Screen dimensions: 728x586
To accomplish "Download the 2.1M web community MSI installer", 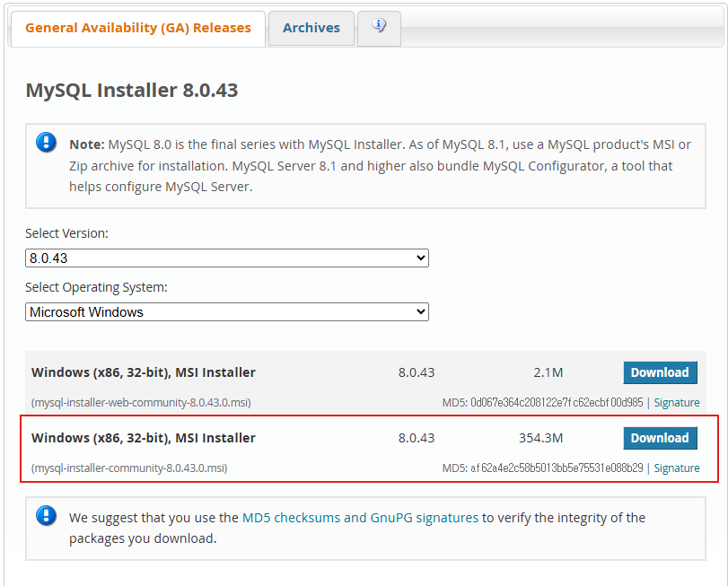I will [x=660, y=372].
